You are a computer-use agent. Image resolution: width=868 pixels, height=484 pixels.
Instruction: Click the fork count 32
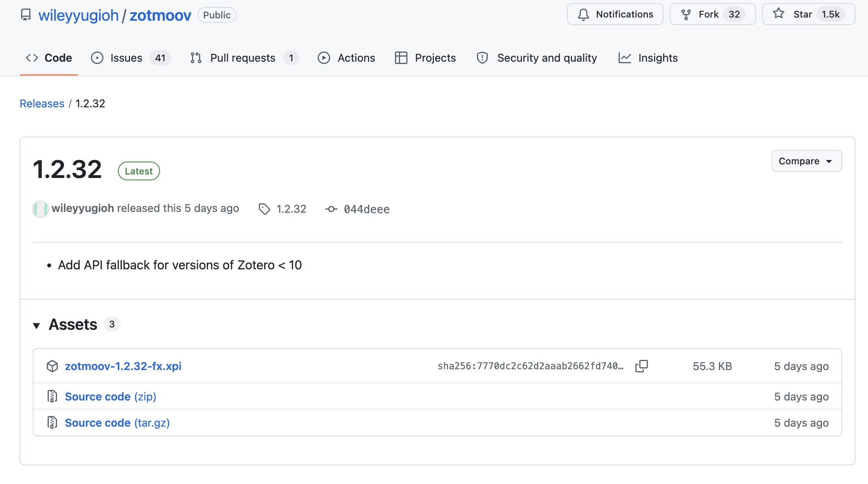point(734,14)
